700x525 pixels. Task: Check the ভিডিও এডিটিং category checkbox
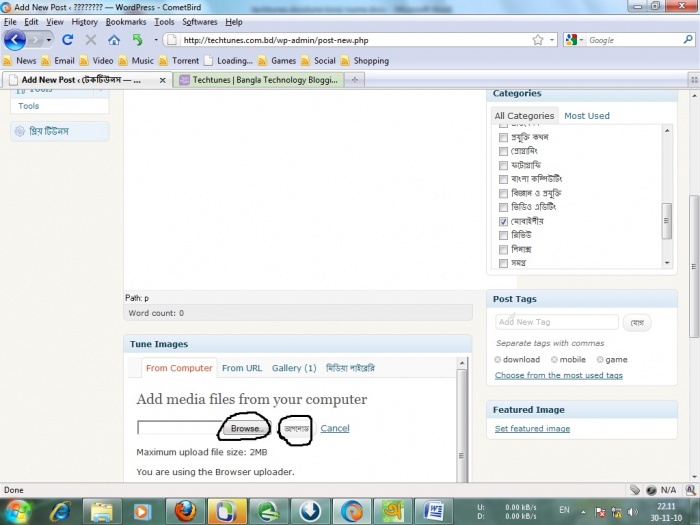click(503, 207)
